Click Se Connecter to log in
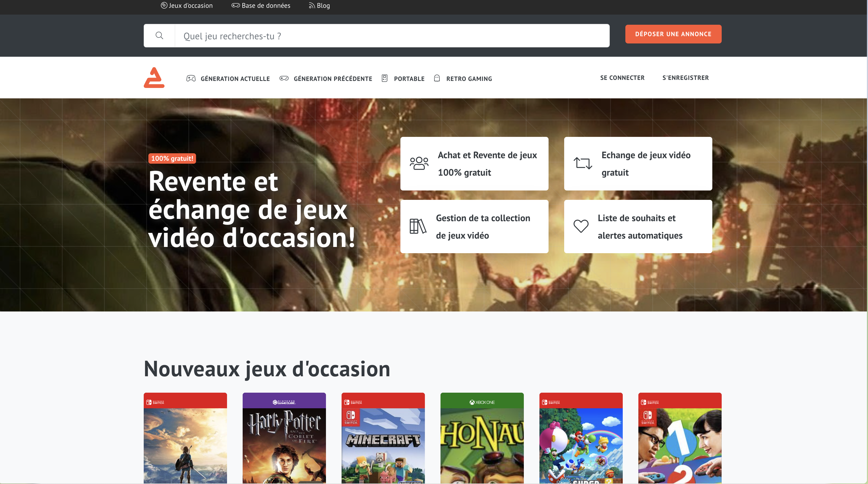The image size is (868, 484). click(x=622, y=78)
